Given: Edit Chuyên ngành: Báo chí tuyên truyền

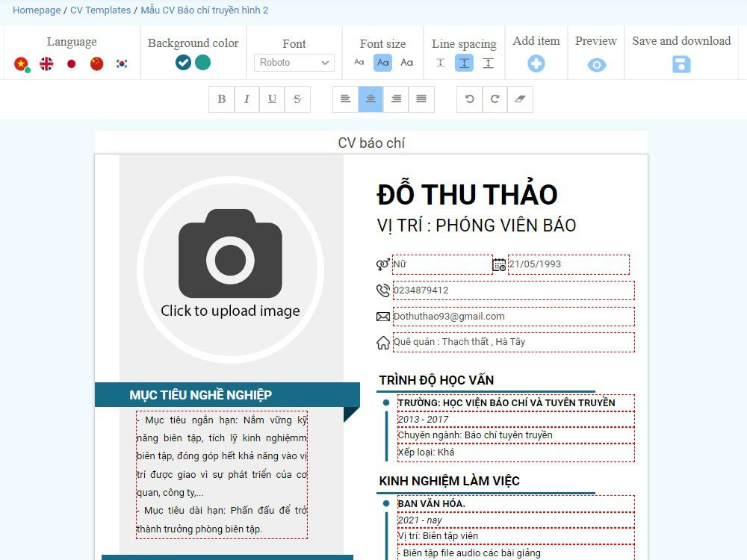Looking at the screenshot, I should 516,436.
